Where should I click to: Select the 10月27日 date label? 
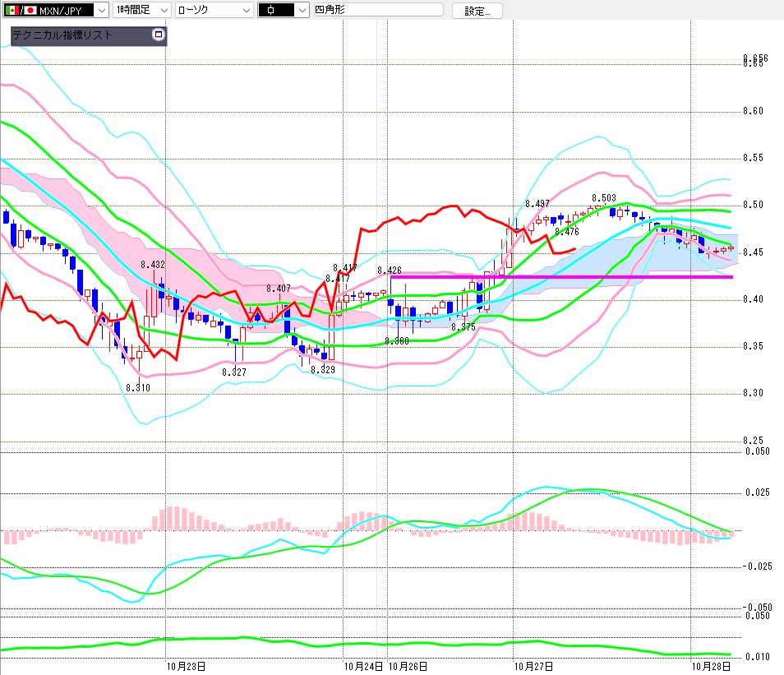pyautogui.click(x=534, y=667)
